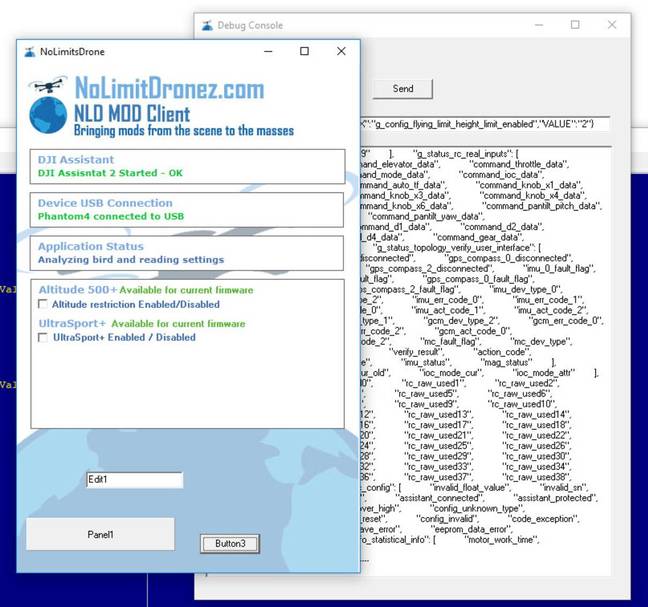Click 'rc_raw_used38' in debug output
Image resolution: width=648 pixels, height=607 pixels.
pos(537,477)
